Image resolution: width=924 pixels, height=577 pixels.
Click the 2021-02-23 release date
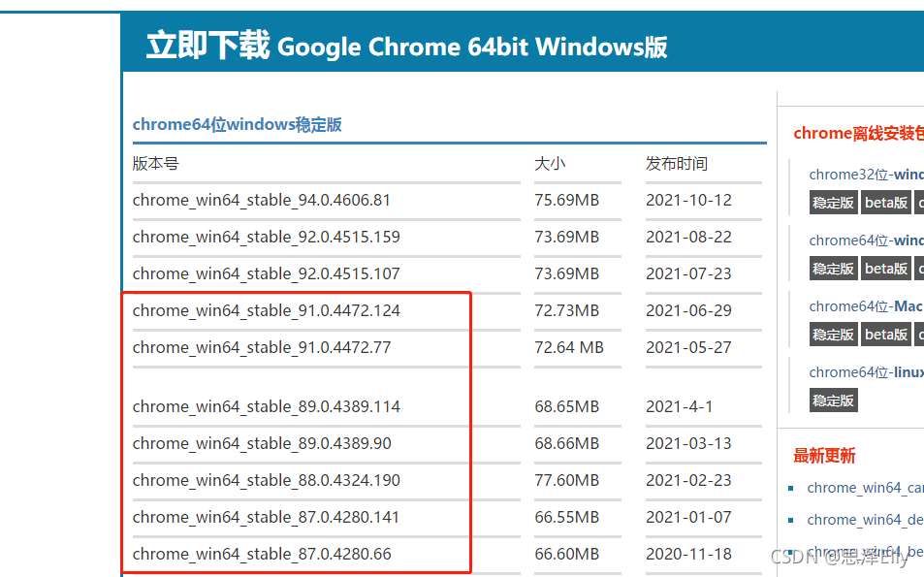pos(688,480)
